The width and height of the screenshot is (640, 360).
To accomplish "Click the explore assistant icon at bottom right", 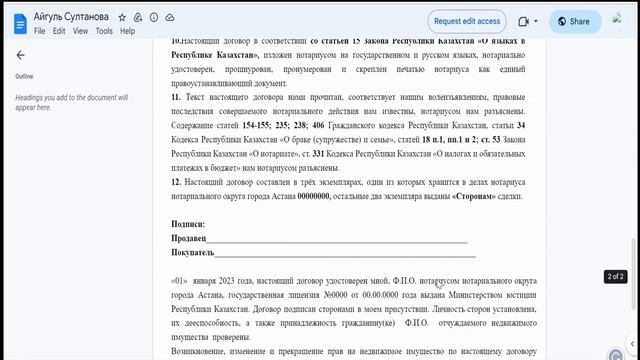I will click(616, 355).
